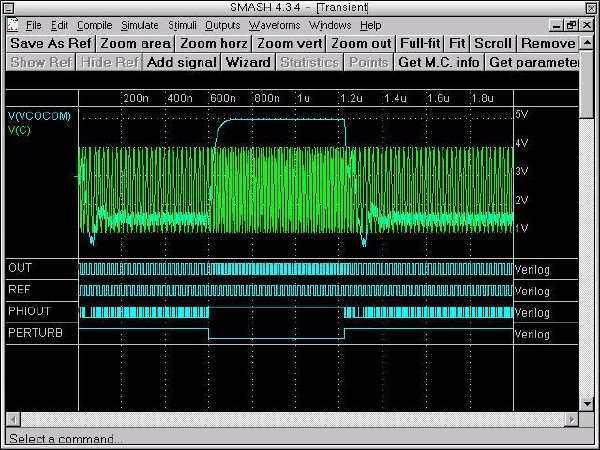Select the PHIOUT signal row label
The width and height of the screenshot is (600, 450).
coord(27,312)
